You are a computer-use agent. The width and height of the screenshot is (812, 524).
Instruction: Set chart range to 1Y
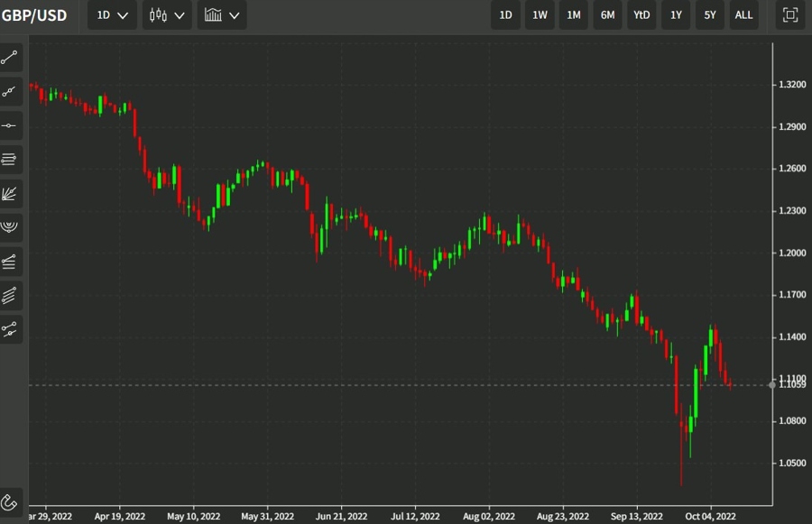pyautogui.click(x=676, y=15)
